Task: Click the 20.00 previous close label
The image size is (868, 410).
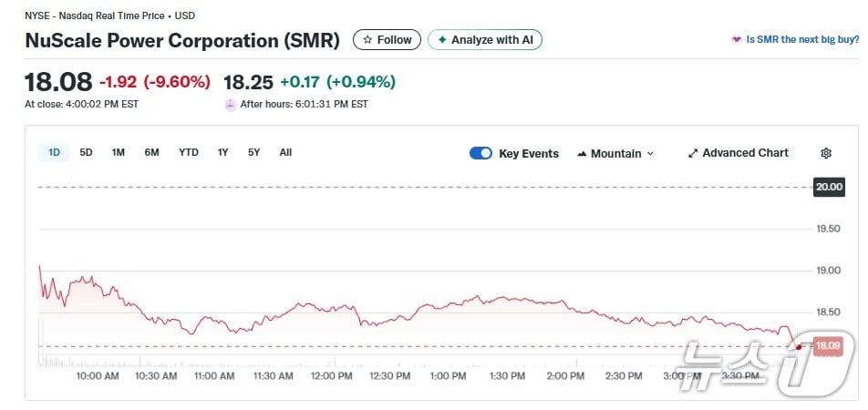Action: 829,187
